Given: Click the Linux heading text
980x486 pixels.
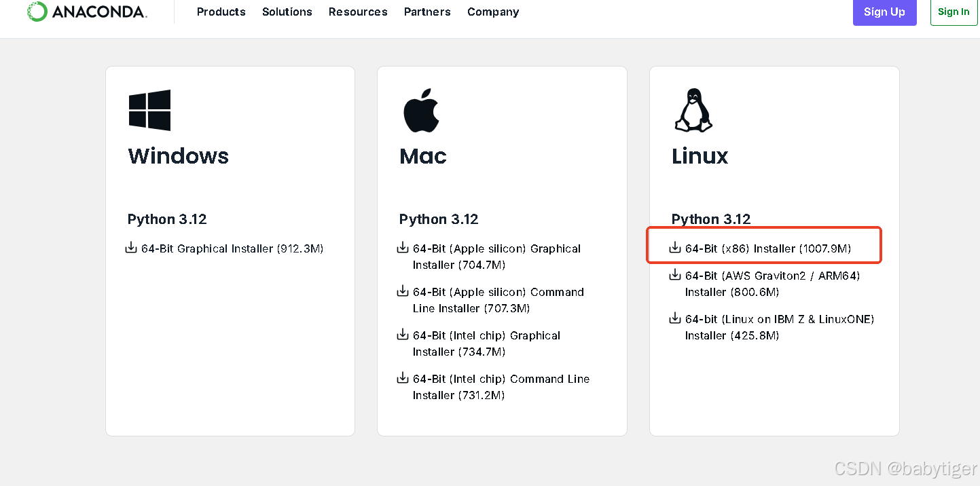Looking at the screenshot, I should tap(700, 156).
